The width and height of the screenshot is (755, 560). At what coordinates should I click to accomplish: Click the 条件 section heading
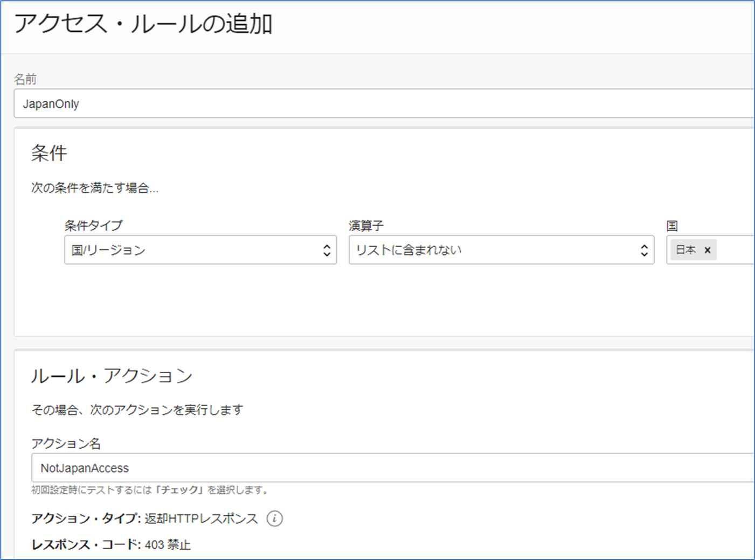coord(49,153)
